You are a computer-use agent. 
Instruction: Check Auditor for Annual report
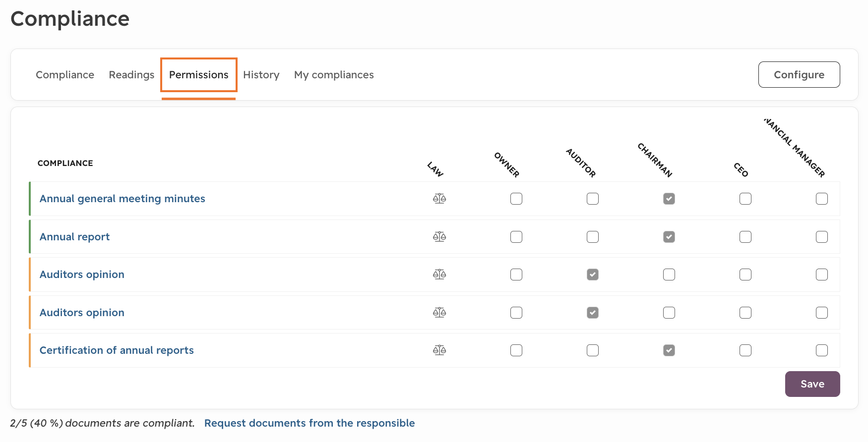coord(593,237)
